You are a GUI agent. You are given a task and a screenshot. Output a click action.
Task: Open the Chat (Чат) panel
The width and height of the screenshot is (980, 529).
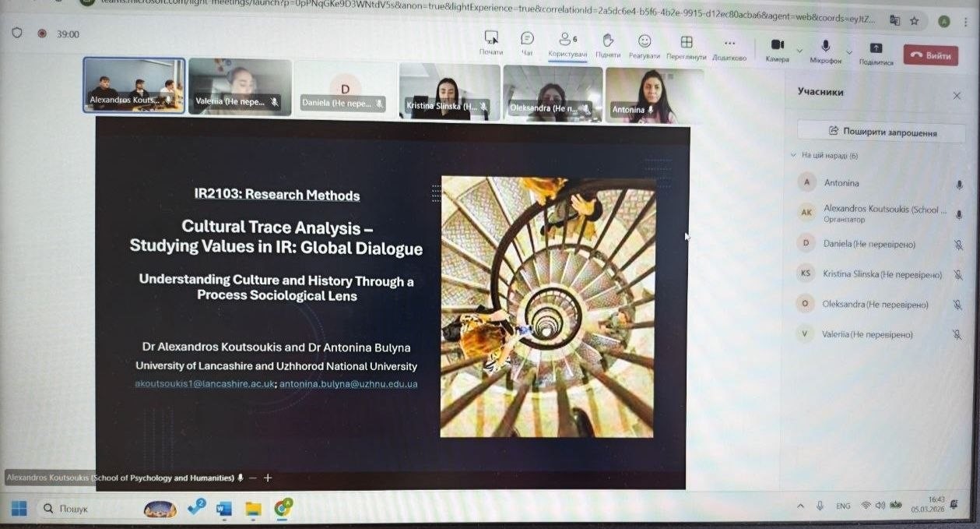[x=527, y=41]
